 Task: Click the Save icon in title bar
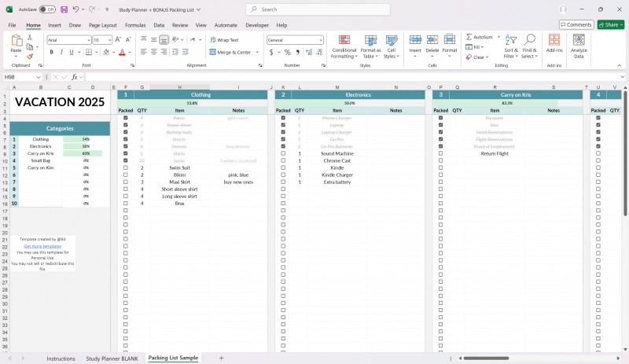point(64,9)
